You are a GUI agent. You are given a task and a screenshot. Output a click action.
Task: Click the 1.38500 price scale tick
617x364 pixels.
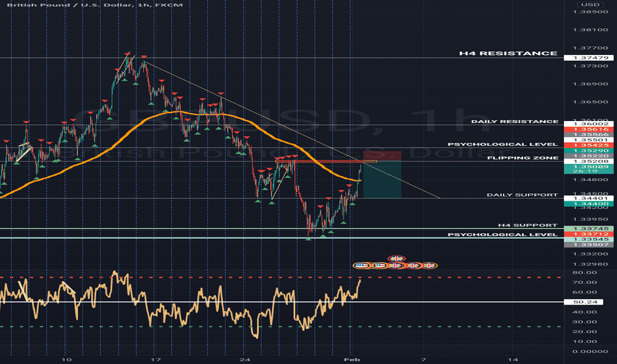590,12
